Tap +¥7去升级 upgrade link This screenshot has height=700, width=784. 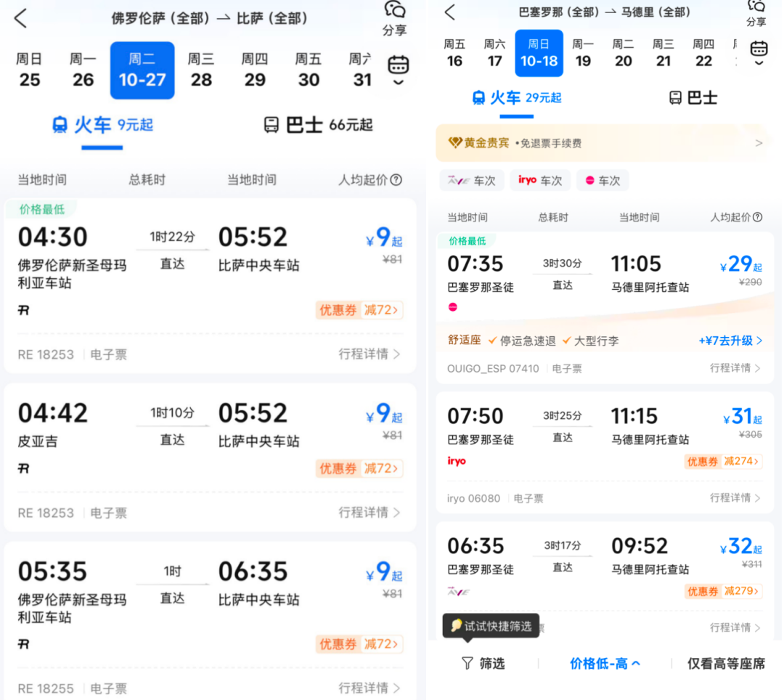pyautogui.click(x=730, y=341)
